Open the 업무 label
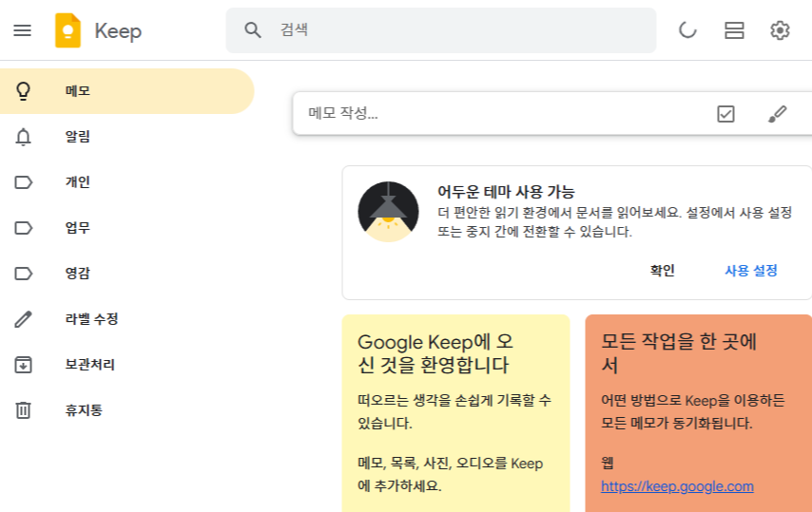The width and height of the screenshot is (812, 512). 126,228
